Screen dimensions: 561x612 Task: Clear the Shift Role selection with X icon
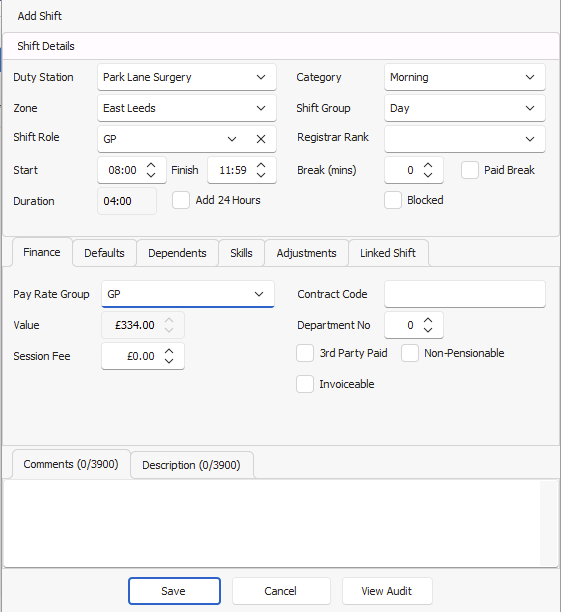pyautogui.click(x=261, y=139)
